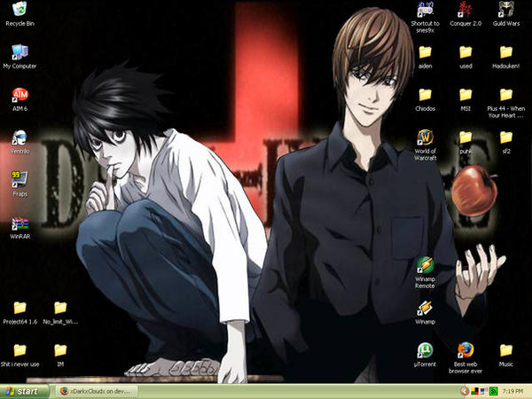Click the Firefox 'Best web browser ever' icon

click(465, 350)
